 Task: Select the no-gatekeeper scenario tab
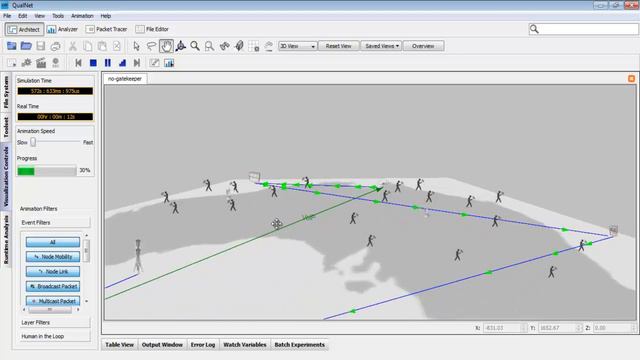click(125, 79)
